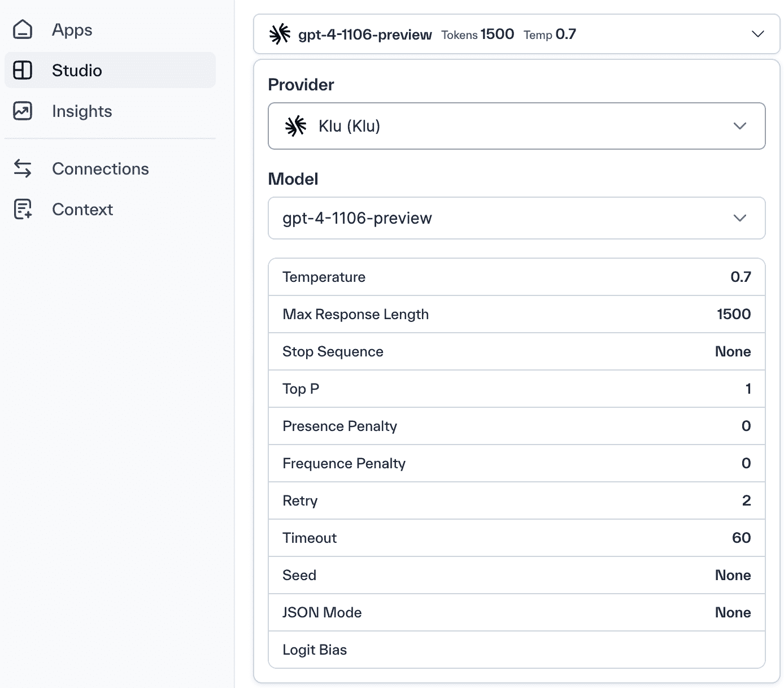Go to the Connections menu item
The image size is (784, 688).
click(101, 168)
